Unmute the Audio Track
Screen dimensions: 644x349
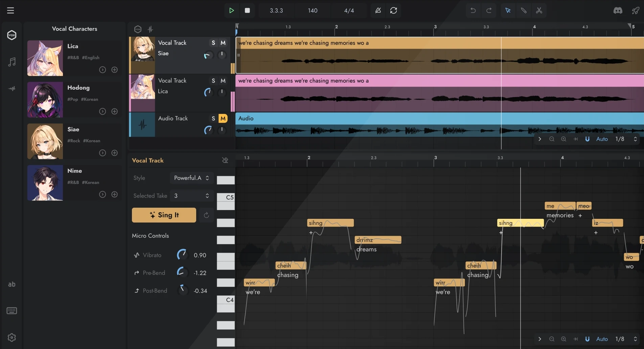(x=223, y=118)
